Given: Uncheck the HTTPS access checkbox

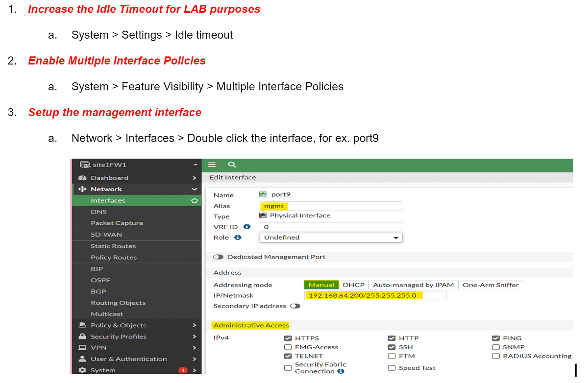Looking at the screenshot, I should coord(288,338).
